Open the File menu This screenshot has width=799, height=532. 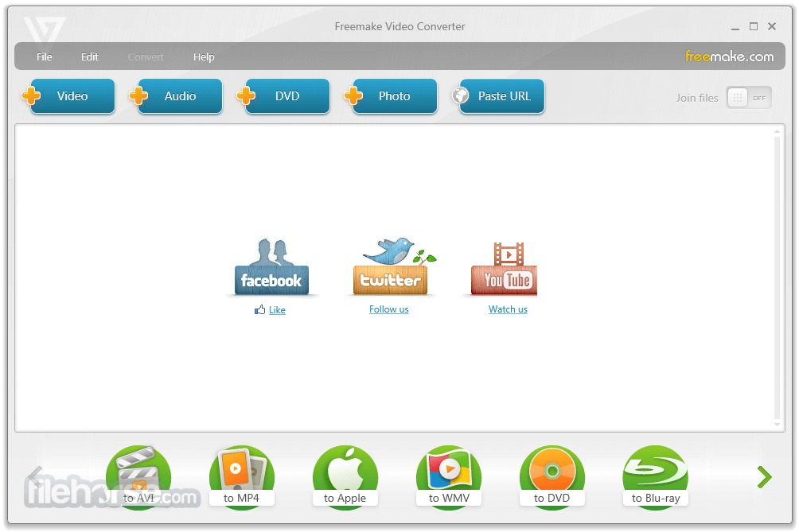point(45,57)
